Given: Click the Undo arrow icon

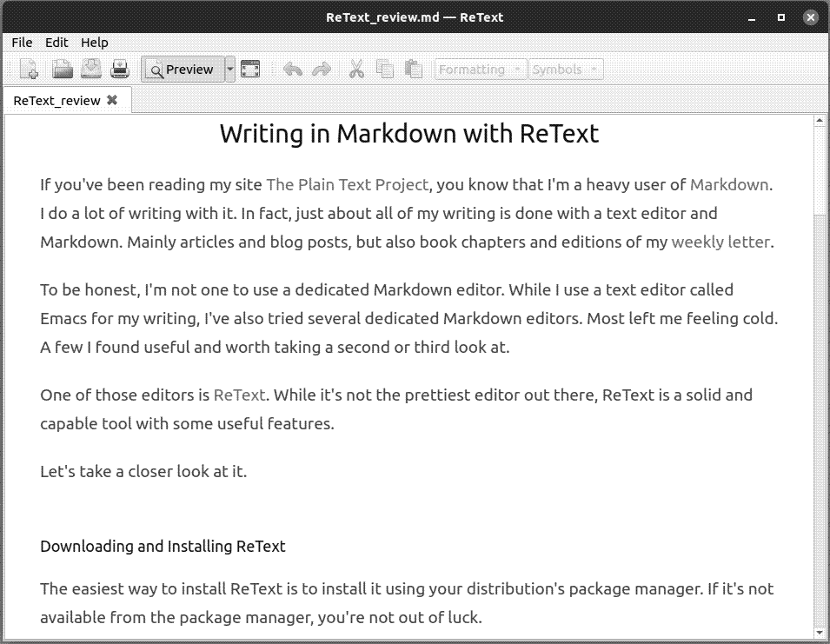Looking at the screenshot, I should [x=293, y=70].
